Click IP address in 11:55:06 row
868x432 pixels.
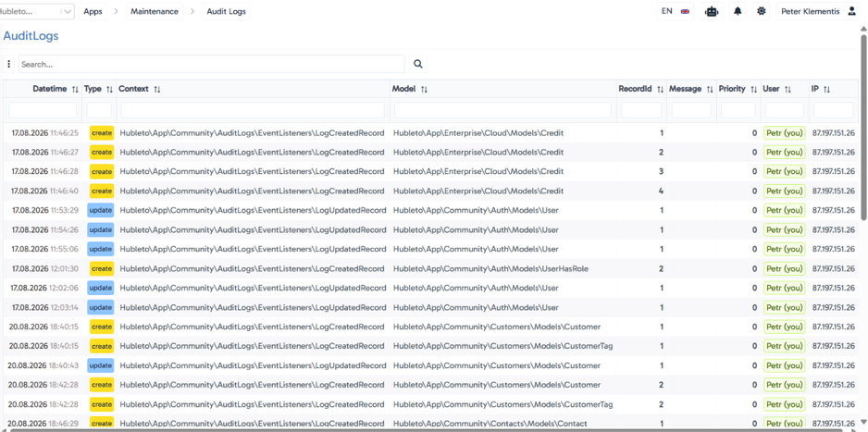point(834,249)
